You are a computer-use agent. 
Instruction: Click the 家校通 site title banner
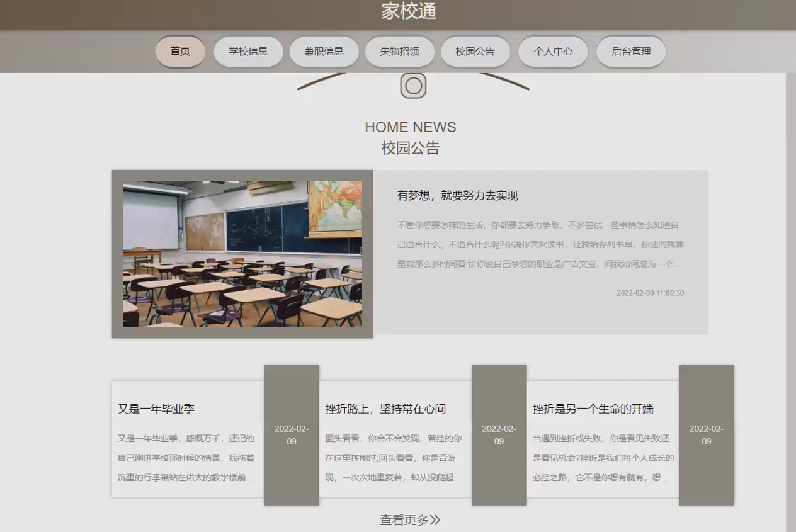coord(409,11)
